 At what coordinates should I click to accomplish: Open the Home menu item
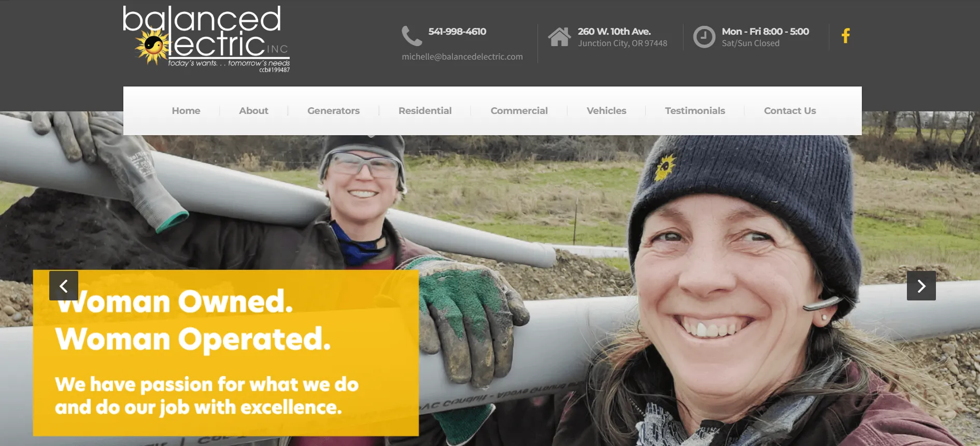186,110
